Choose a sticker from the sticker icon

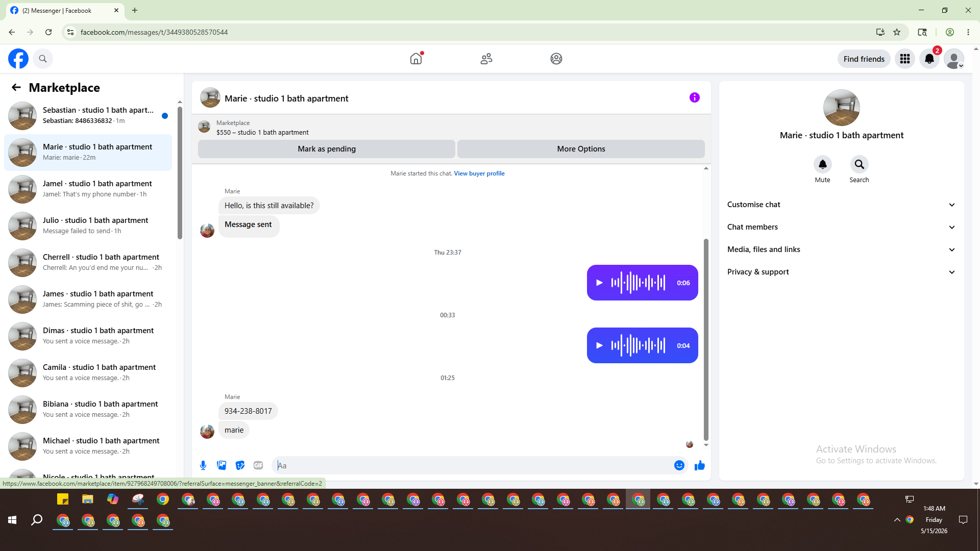(240, 465)
